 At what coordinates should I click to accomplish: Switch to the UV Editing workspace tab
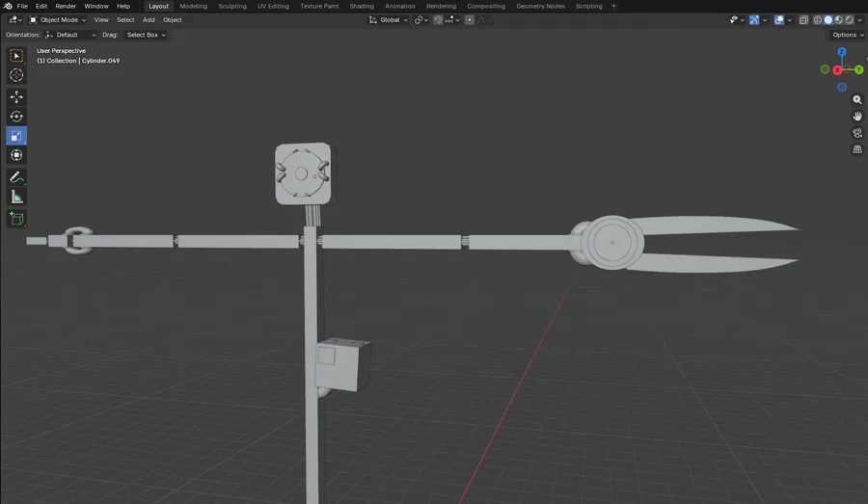(273, 6)
